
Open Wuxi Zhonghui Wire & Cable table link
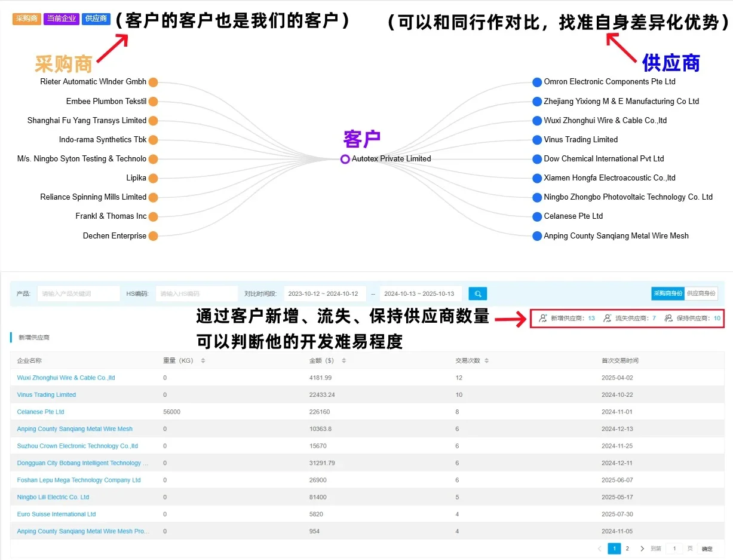[66, 378]
